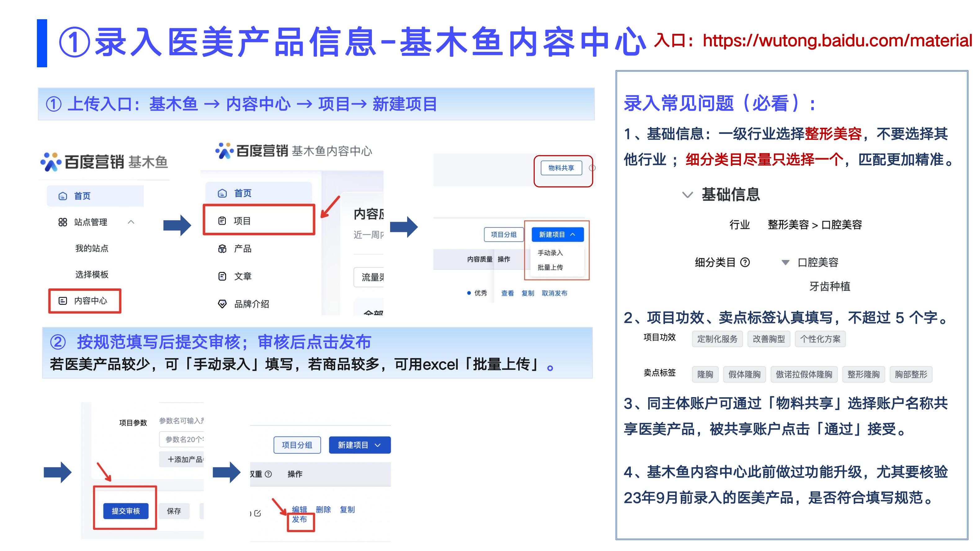Click the 首页 home icon in 基木鱼 sidebar
980x551 pixels.
62,196
